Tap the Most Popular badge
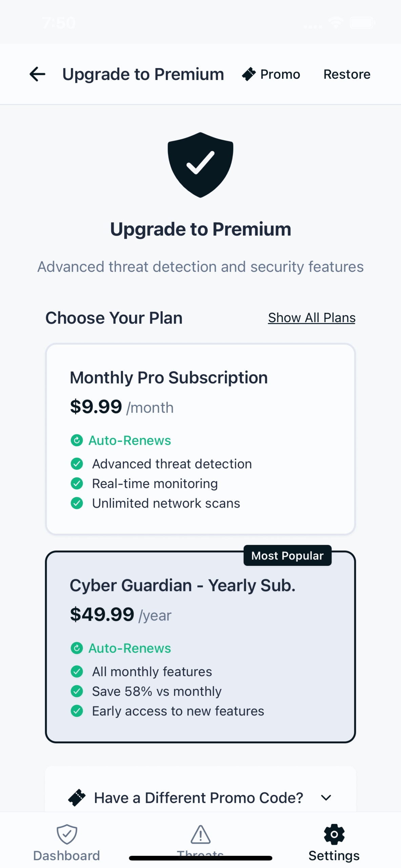 (x=287, y=555)
